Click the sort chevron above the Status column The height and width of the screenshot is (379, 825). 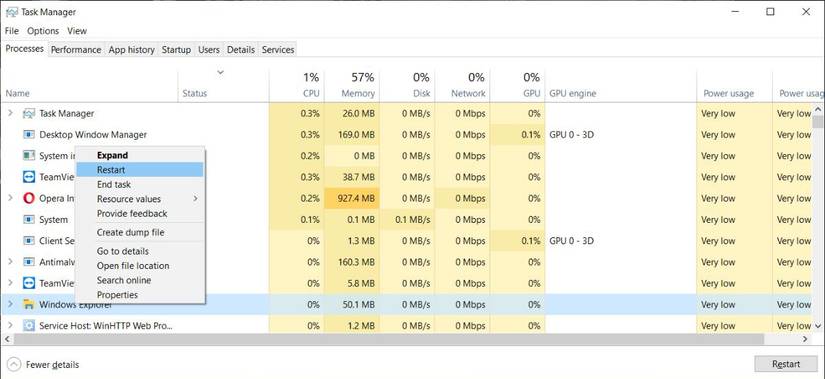click(x=220, y=72)
